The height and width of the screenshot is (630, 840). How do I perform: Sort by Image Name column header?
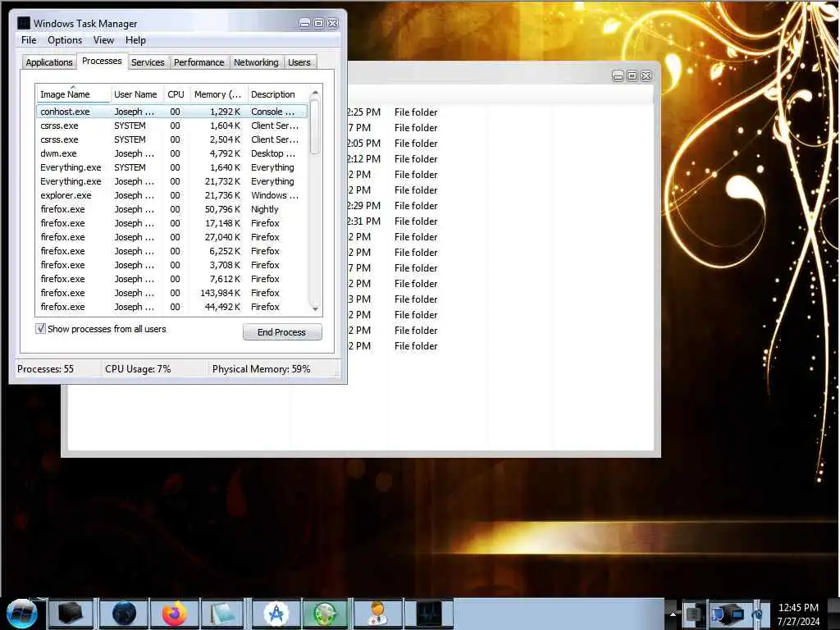(73, 94)
